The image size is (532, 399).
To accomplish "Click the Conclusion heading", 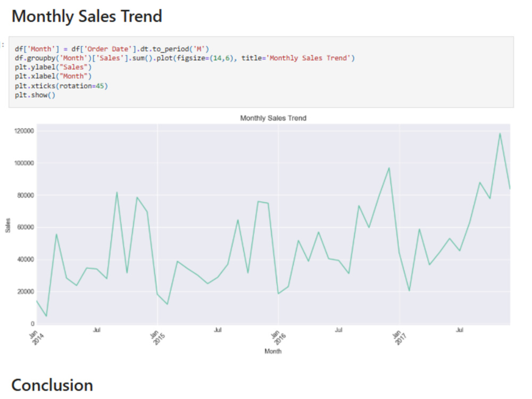I will point(52,386).
